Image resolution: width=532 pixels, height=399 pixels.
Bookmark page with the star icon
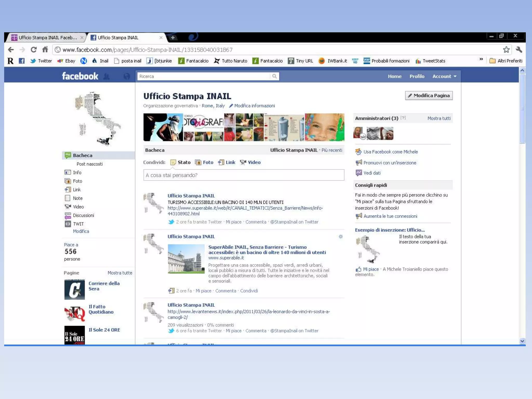(x=506, y=50)
